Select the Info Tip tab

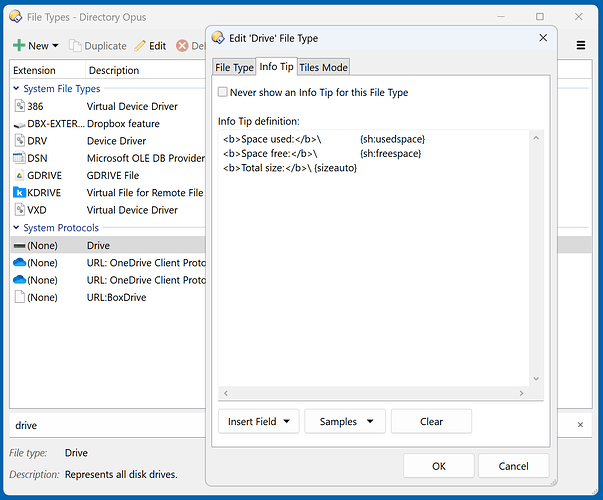pyautogui.click(x=276, y=67)
